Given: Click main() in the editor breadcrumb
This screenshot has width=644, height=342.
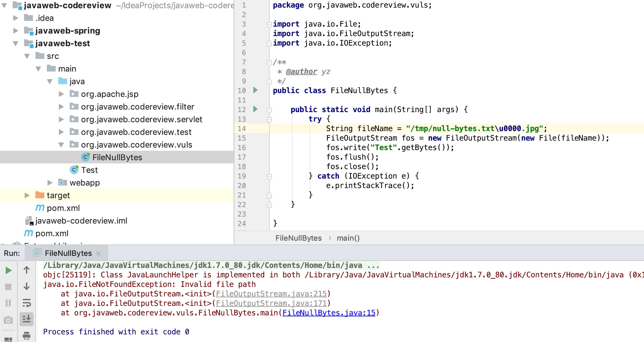Looking at the screenshot, I should pos(348,238).
